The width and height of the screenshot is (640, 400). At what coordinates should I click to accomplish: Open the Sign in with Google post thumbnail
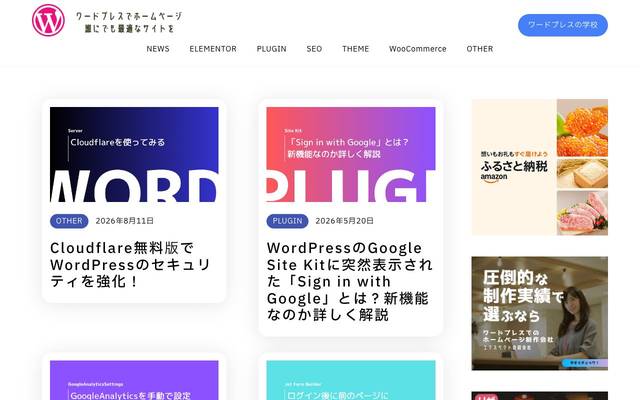351,155
